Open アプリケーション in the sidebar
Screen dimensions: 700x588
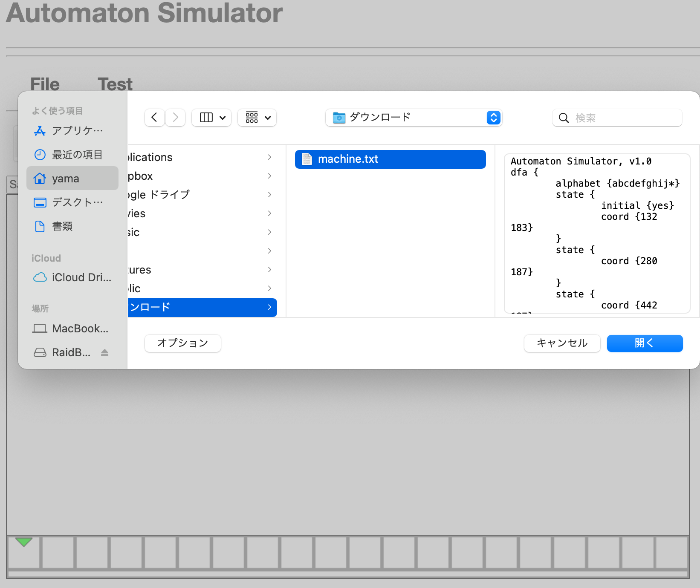pos(72,131)
